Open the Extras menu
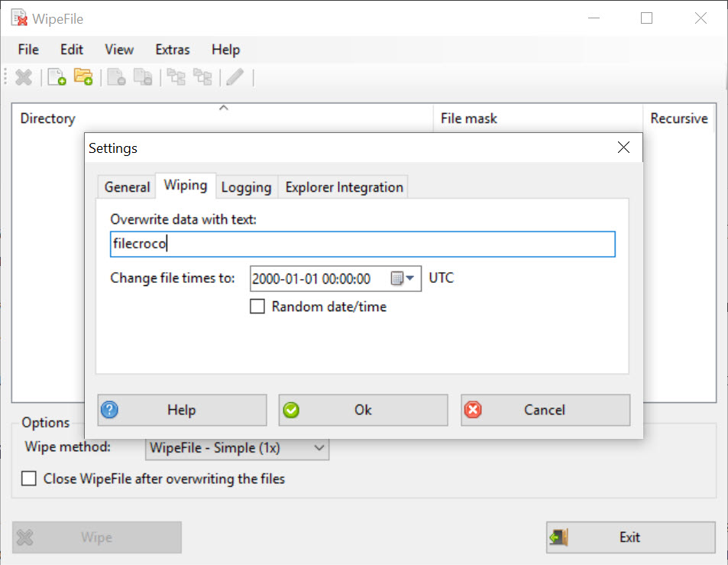The width and height of the screenshot is (728, 565). 173,50
